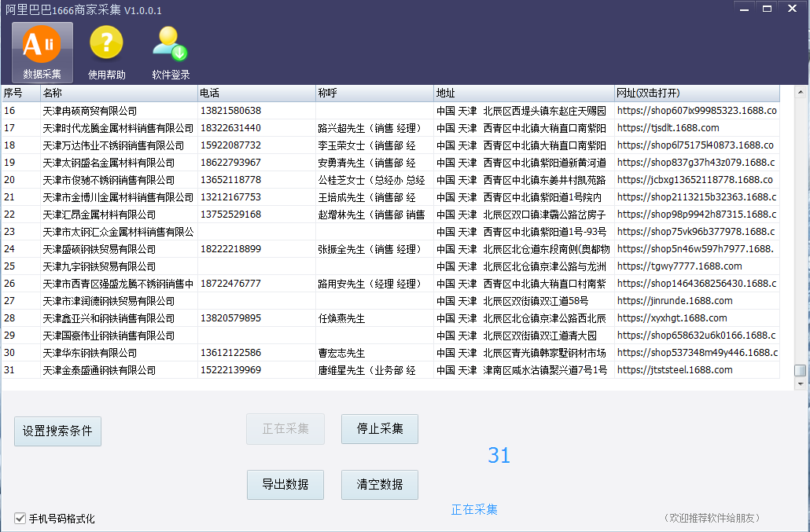Sort by the 网址(双击打开) column header
The height and width of the screenshot is (532, 810).
click(697, 93)
